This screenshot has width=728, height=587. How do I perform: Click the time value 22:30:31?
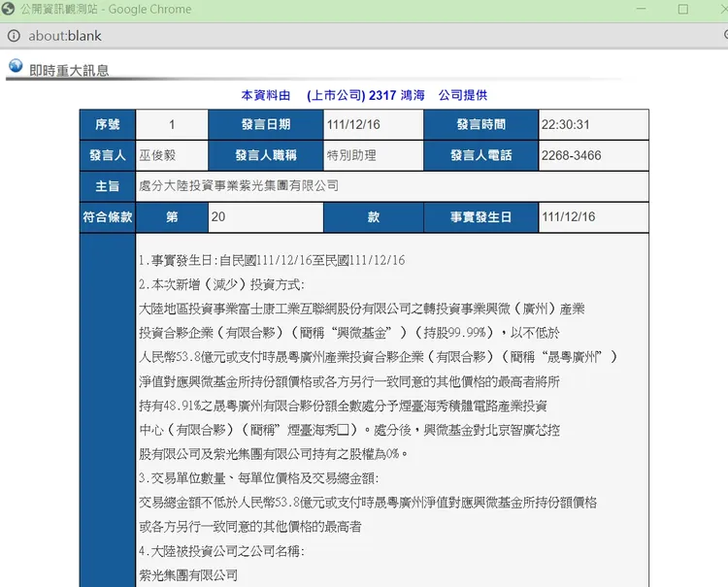click(566, 124)
